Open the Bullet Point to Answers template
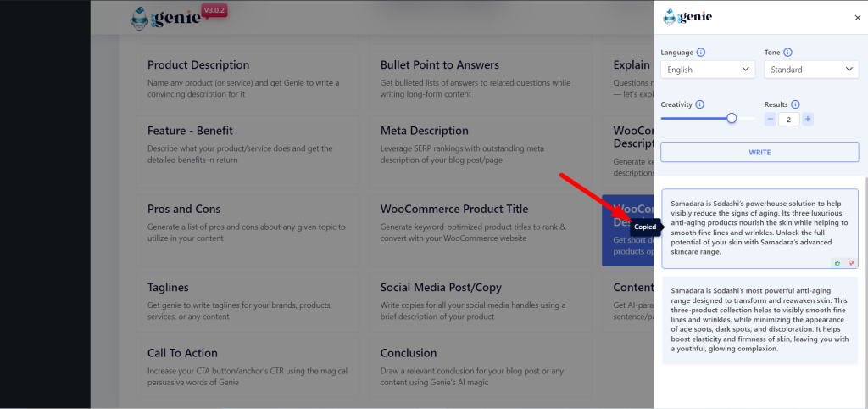This screenshot has width=868, height=409. tap(481, 81)
